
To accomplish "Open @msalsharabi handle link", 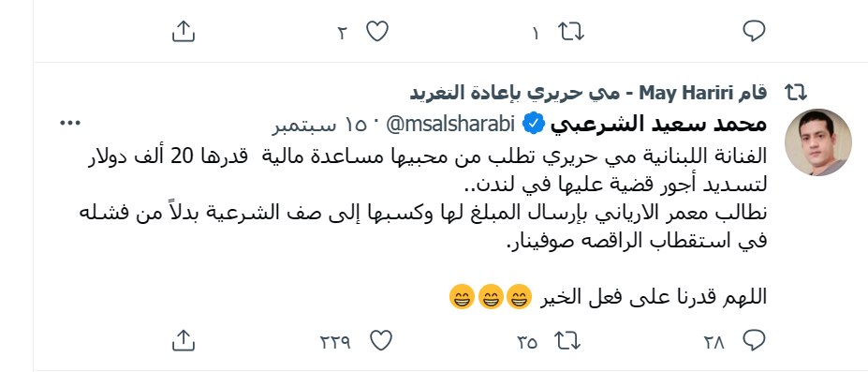I will coord(450,124).
